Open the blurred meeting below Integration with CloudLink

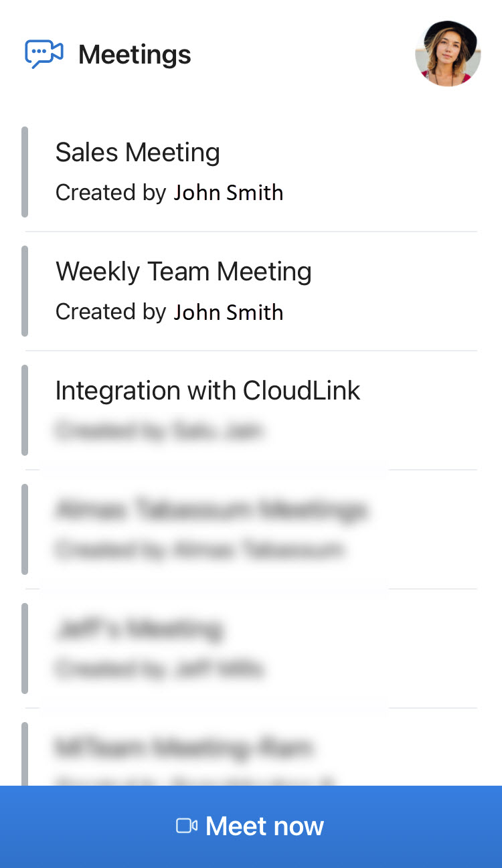coord(211,511)
